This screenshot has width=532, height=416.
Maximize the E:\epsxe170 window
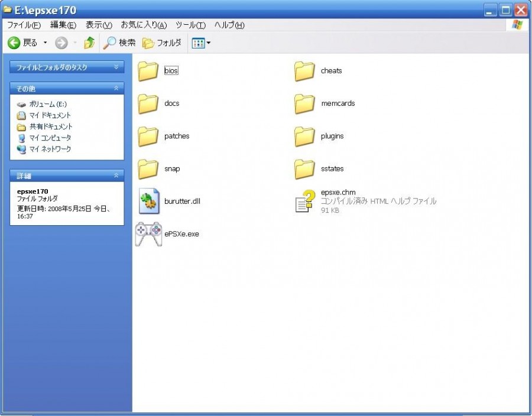pyautogui.click(x=505, y=10)
